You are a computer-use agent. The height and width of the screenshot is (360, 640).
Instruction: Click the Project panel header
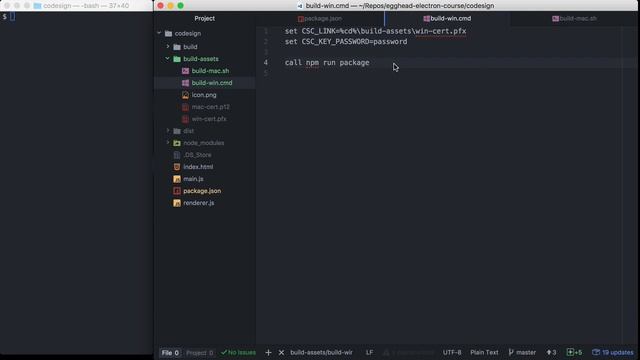[204, 18]
